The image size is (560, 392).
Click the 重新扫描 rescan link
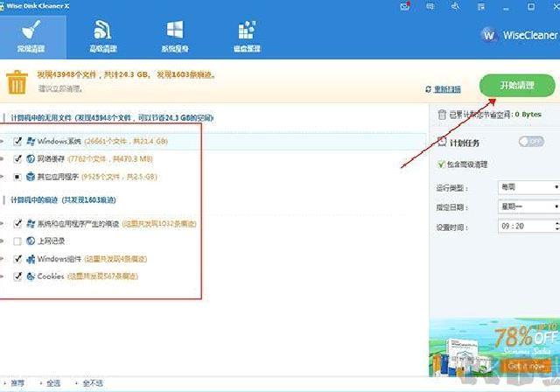(447, 89)
